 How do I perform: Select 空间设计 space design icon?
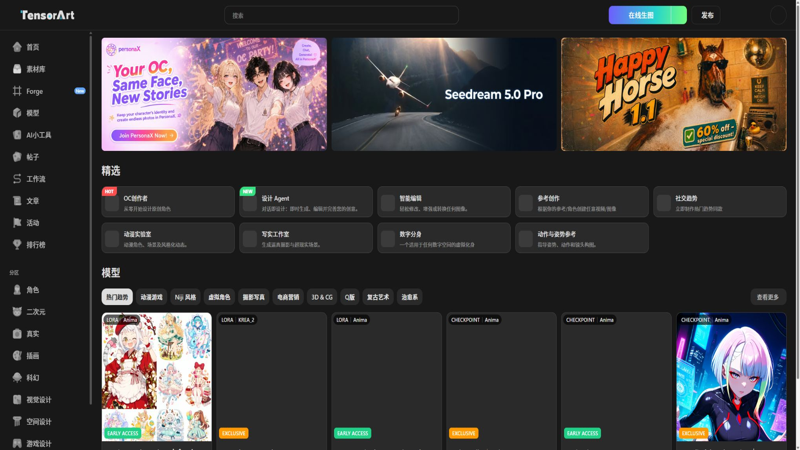tap(17, 421)
